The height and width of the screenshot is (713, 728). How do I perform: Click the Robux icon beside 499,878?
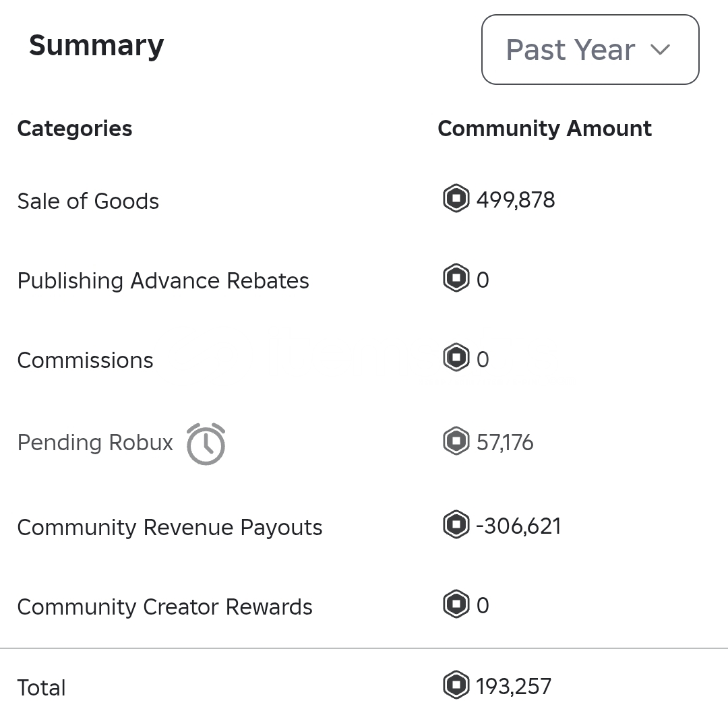(456, 199)
